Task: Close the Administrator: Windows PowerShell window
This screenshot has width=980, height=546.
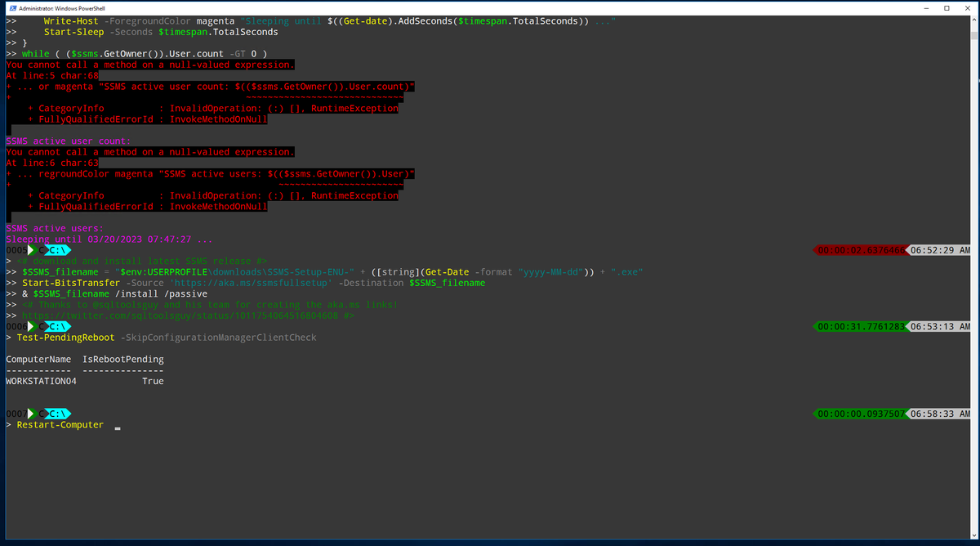Action: 968,7
